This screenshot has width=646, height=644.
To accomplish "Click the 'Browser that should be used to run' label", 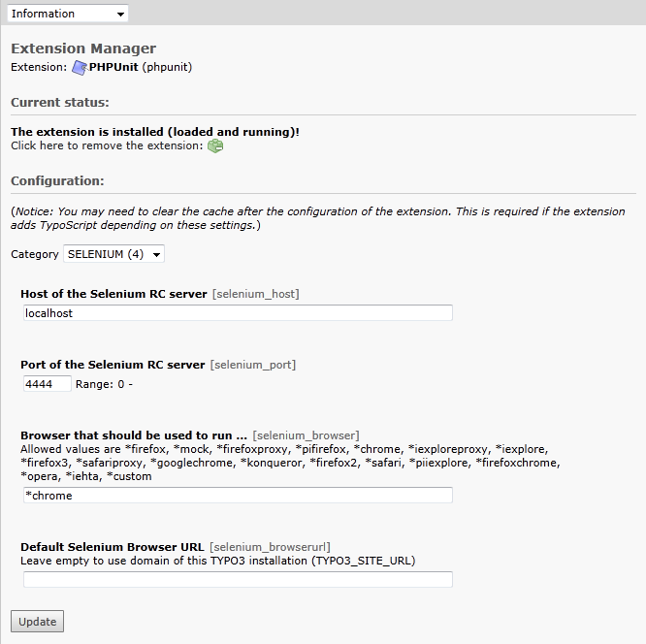I will pyautogui.click(x=134, y=435).
